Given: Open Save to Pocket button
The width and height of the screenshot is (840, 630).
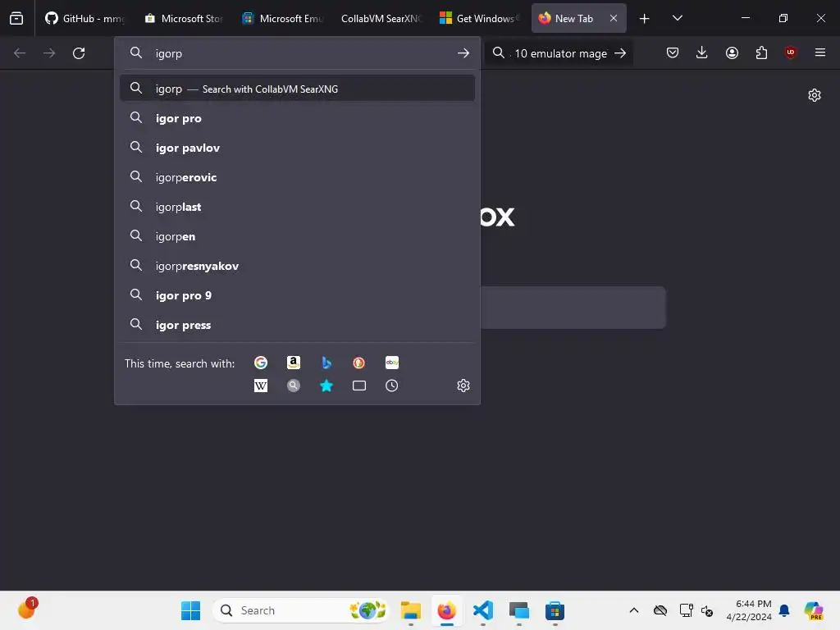Looking at the screenshot, I should [673, 52].
